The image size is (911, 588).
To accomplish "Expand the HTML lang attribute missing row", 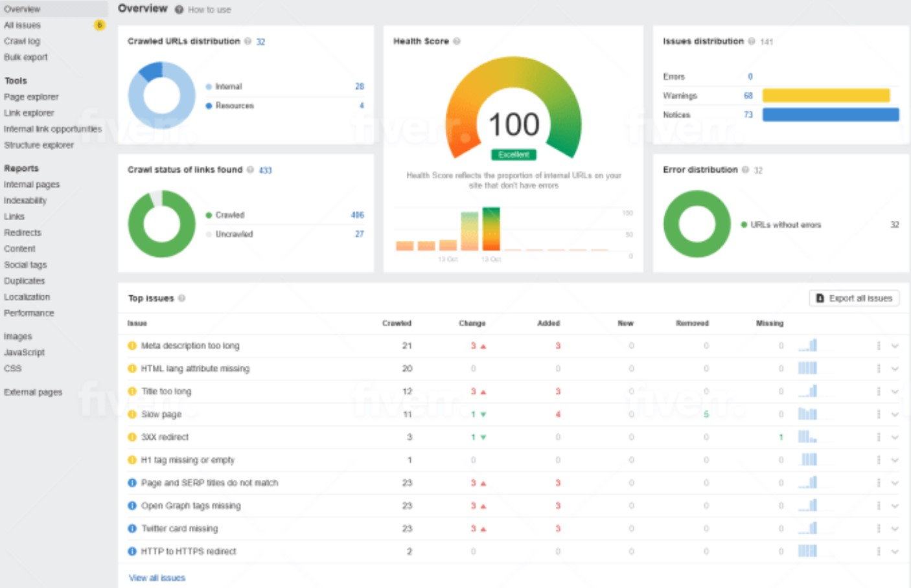I will point(895,368).
